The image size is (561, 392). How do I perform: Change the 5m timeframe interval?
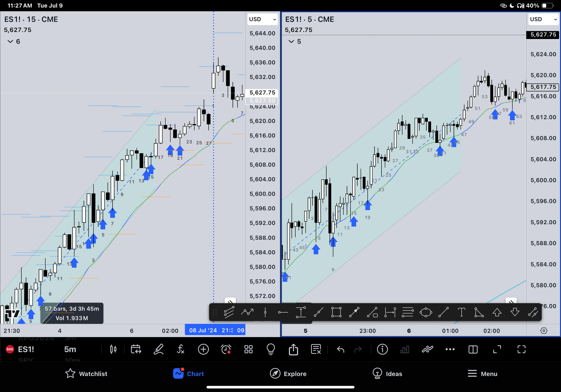[x=70, y=349]
